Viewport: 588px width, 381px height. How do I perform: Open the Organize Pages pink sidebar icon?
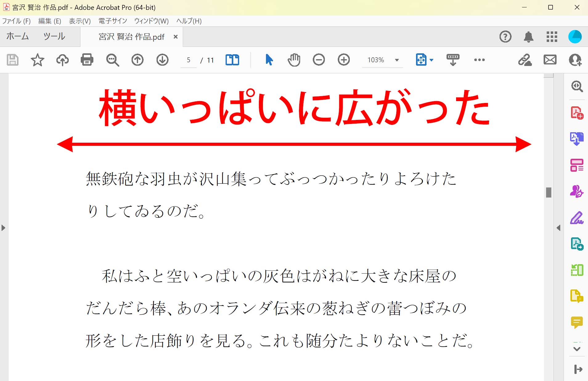(577, 165)
